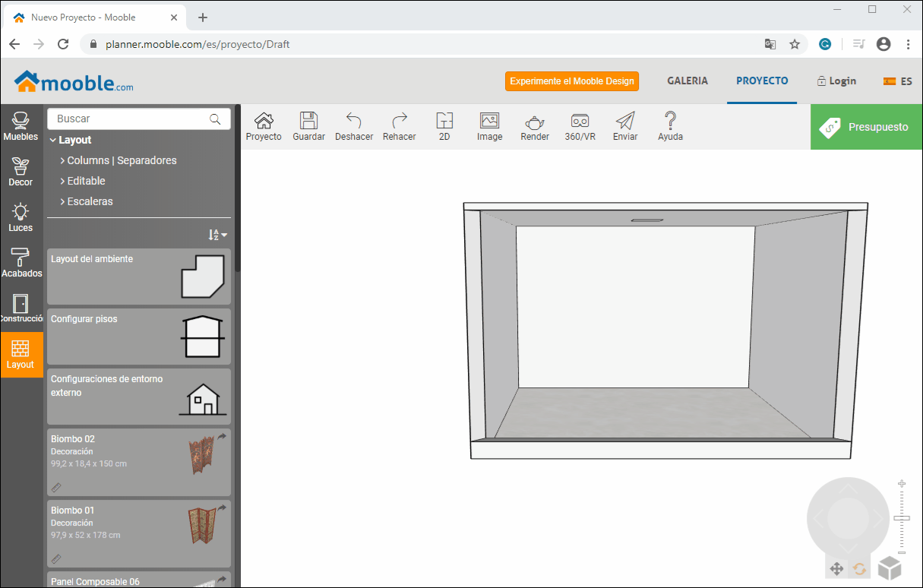Click the search magnifier icon
Screen dimensions: 923x588
(x=215, y=119)
